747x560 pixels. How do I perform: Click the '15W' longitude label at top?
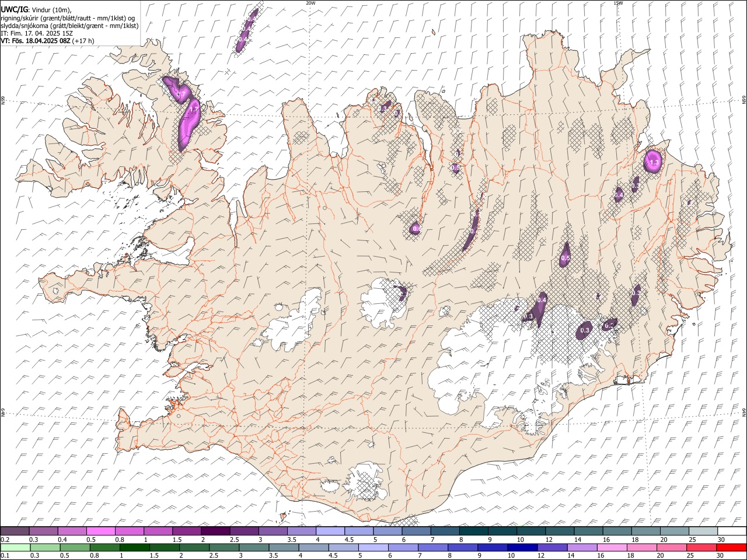click(x=618, y=3)
